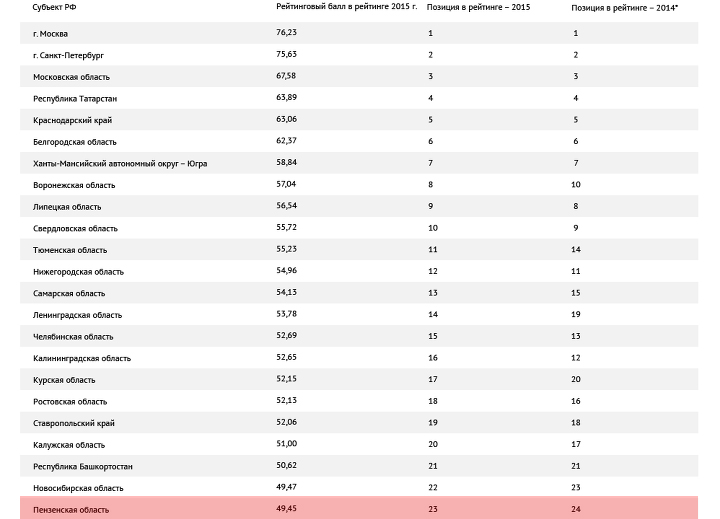This screenshot has height=519, width=720.
Task: Click 'Ханты-Мансийский автономный округ – Югра' cell
Action: pos(120,163)
